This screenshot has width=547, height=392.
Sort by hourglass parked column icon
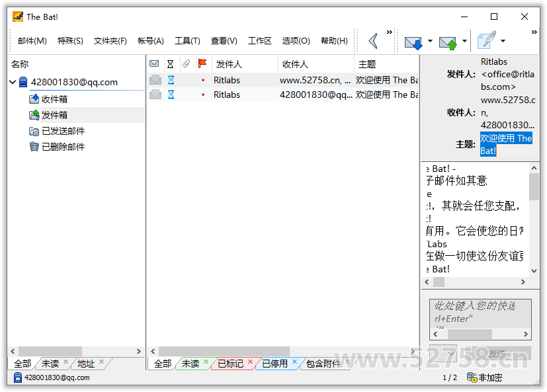[x=170, y=64]
